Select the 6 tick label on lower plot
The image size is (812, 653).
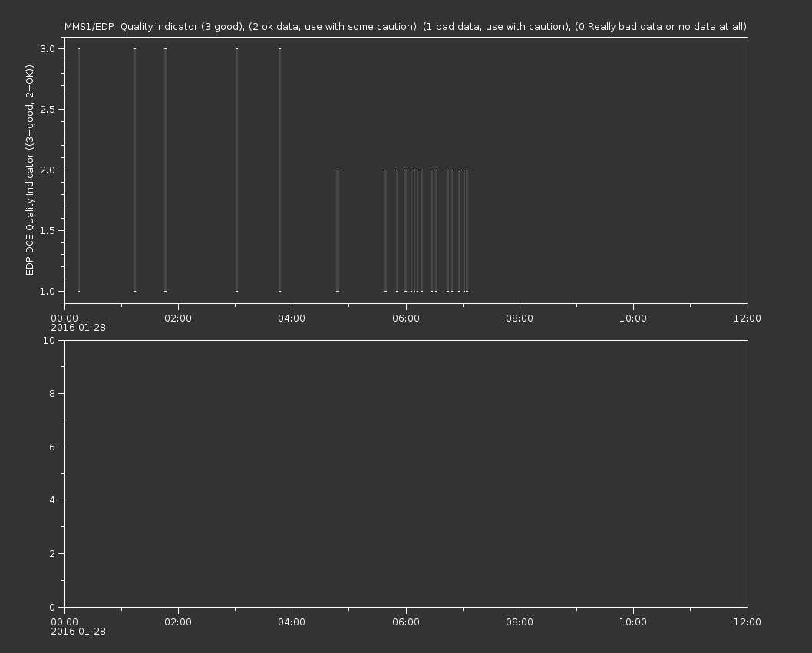[x=52, y=447]
